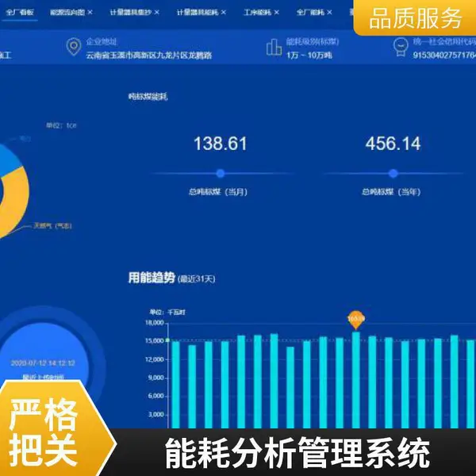
Task: Click the bar-chart icon beside 能耗级别(标煤)
Action: (274, 48)
